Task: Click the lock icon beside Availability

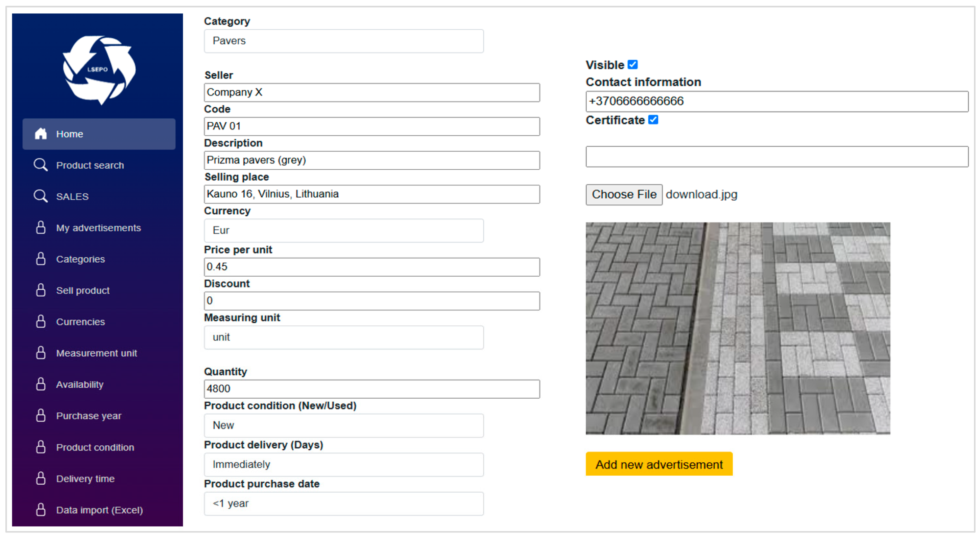Action: [41, 384]
